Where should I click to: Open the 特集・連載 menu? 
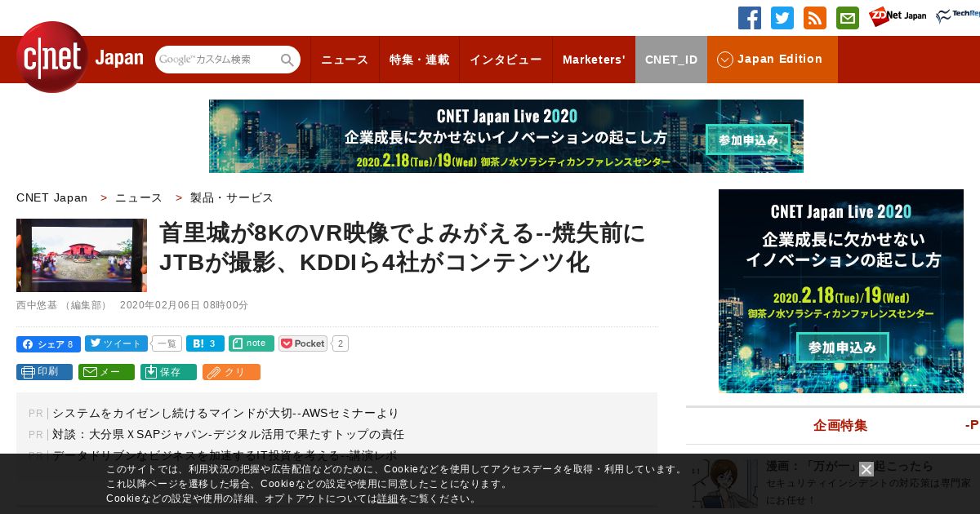pos(419,60)
